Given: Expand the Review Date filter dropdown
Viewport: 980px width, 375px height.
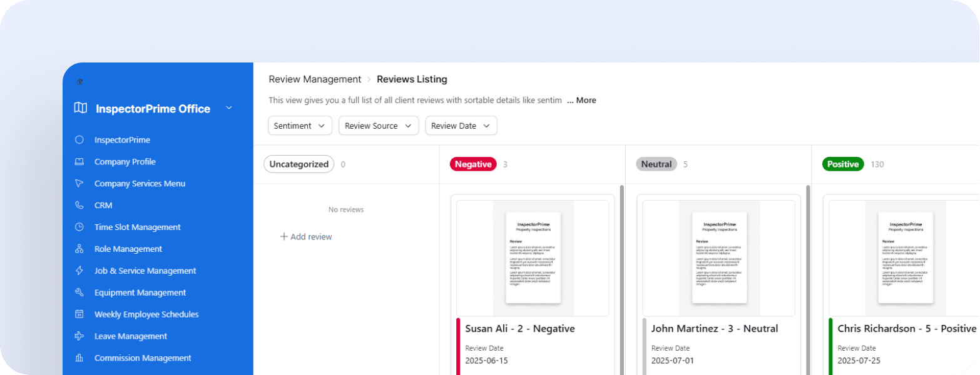Looking at the screenshot, I should pos(461,126).
